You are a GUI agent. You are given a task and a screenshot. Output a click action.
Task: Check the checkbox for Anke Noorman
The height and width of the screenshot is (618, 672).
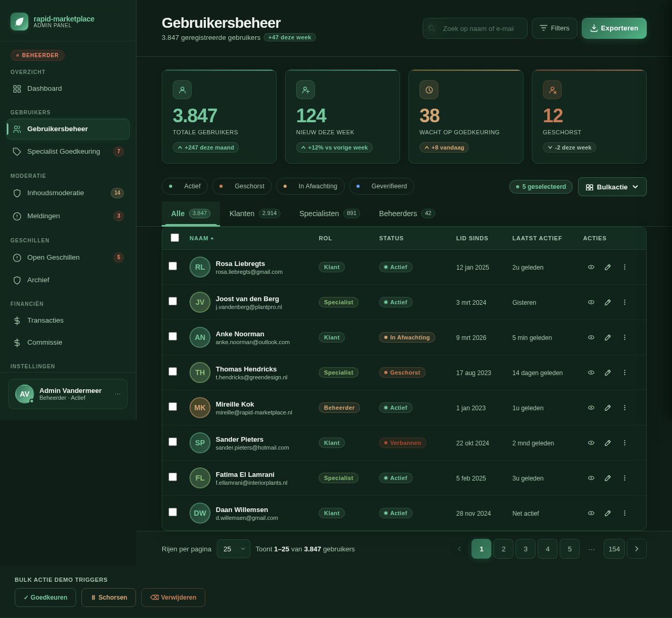[173, 336]
